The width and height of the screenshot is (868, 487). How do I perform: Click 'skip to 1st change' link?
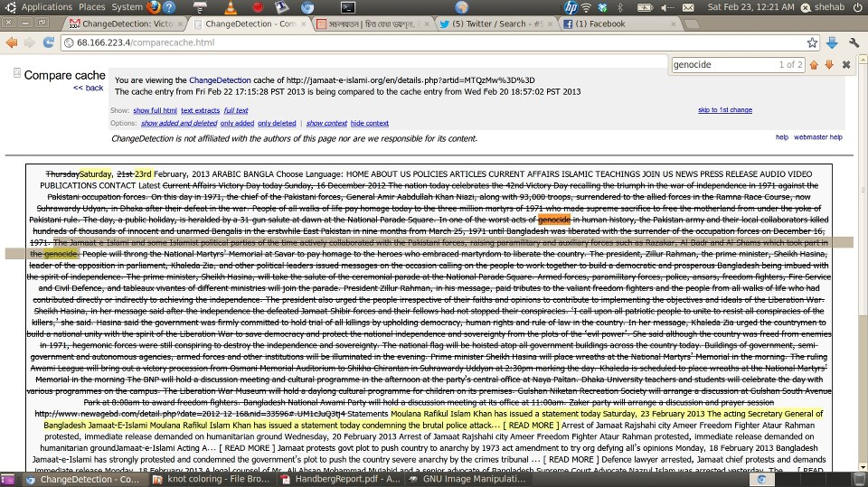pyautogui.click(x=725, y=110)
